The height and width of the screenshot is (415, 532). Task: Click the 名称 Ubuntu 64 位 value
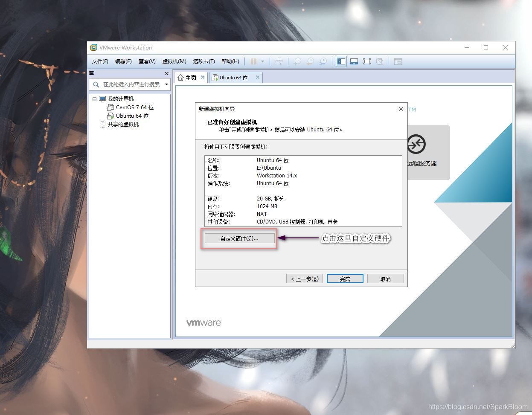click(x=273, y=160)
